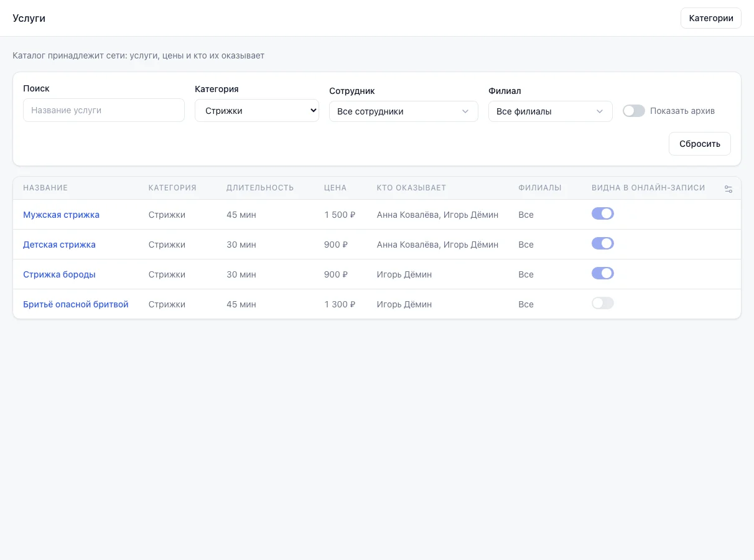Reset filters with the Сбросить button
Screen dimensions: 754x560
700,144
